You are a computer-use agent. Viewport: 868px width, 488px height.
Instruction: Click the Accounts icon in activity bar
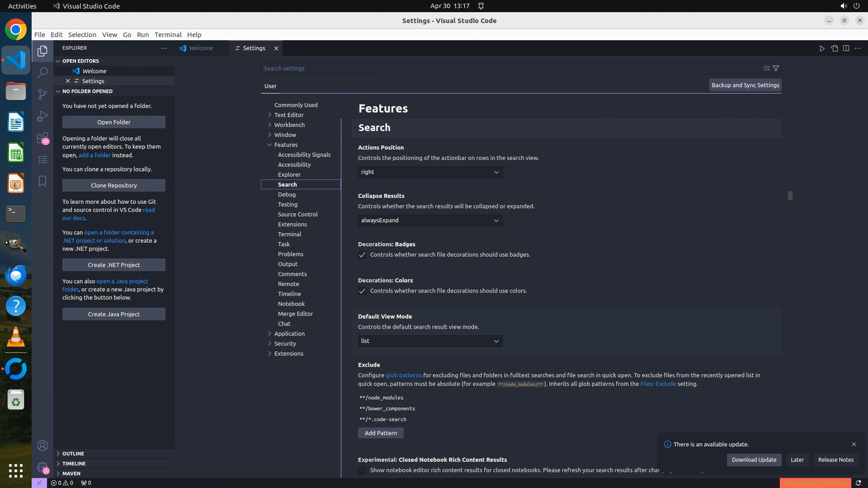[42, 446]
